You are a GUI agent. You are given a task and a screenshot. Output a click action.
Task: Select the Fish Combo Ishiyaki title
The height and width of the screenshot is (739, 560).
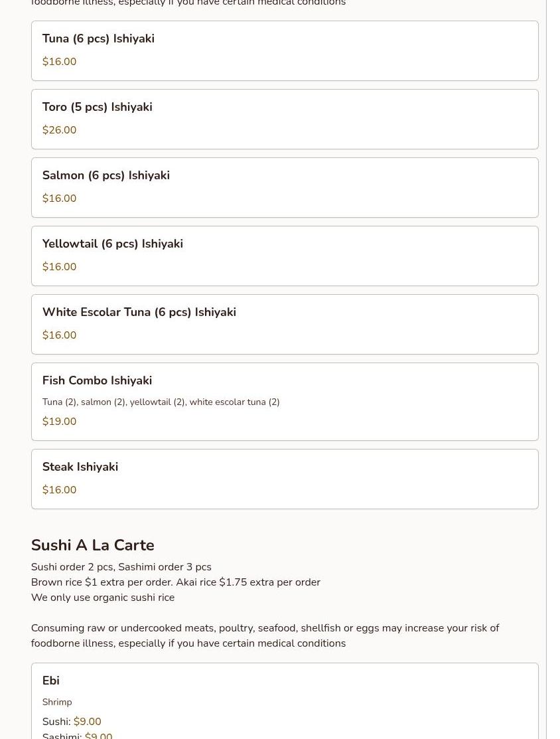[x=97, y=381]
